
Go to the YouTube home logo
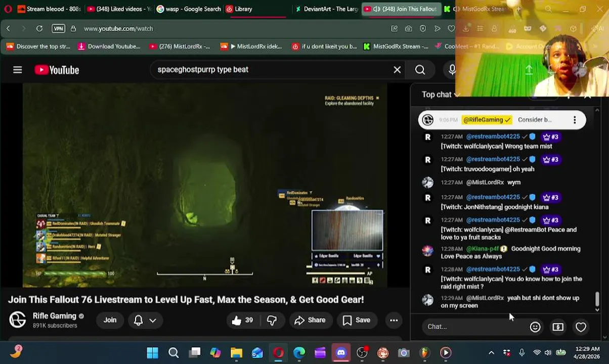57,70
